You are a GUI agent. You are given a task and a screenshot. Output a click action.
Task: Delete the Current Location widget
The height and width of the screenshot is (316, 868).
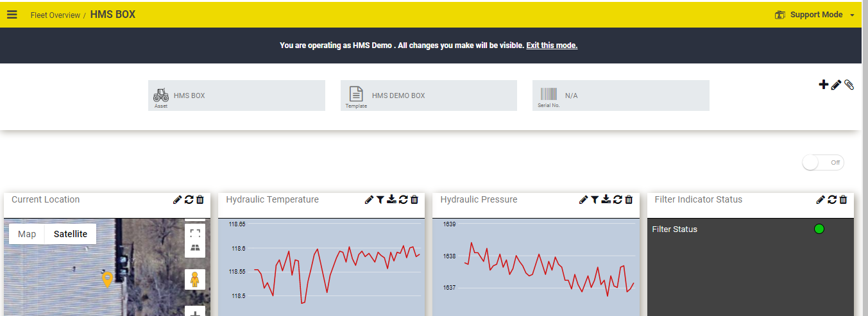[x=200, y=199]
